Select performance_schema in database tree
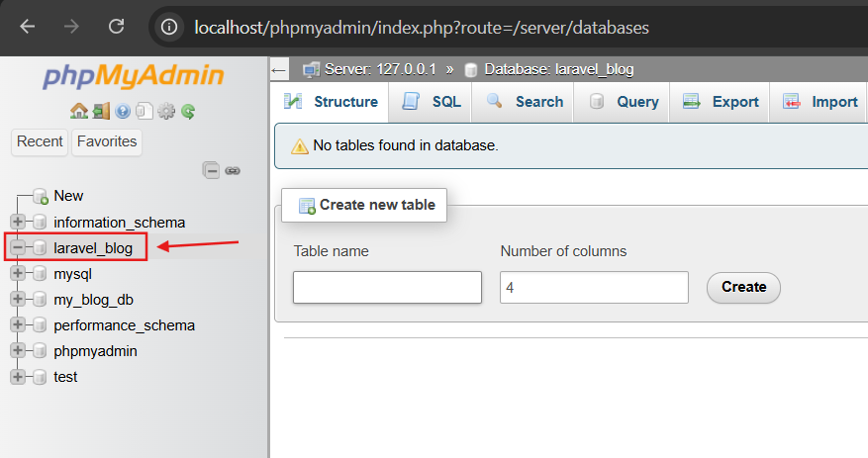 (x=124, y=325)
